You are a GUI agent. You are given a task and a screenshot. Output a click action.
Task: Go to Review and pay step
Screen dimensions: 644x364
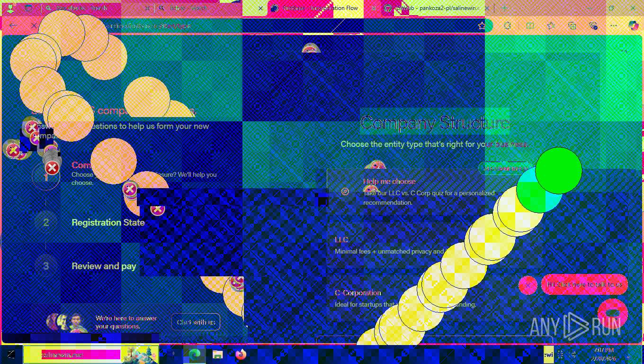pos(104,266)
